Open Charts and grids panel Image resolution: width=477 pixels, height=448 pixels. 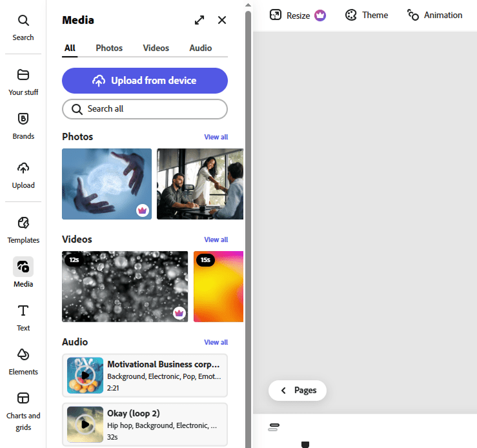pos(23,411)
